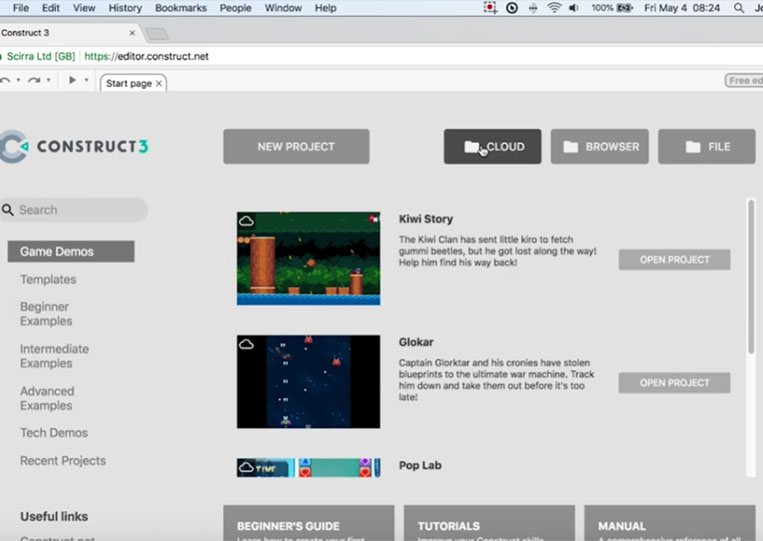Open the Window menu
The width and height of the screenshot is (763, 541).
point(283,8)
